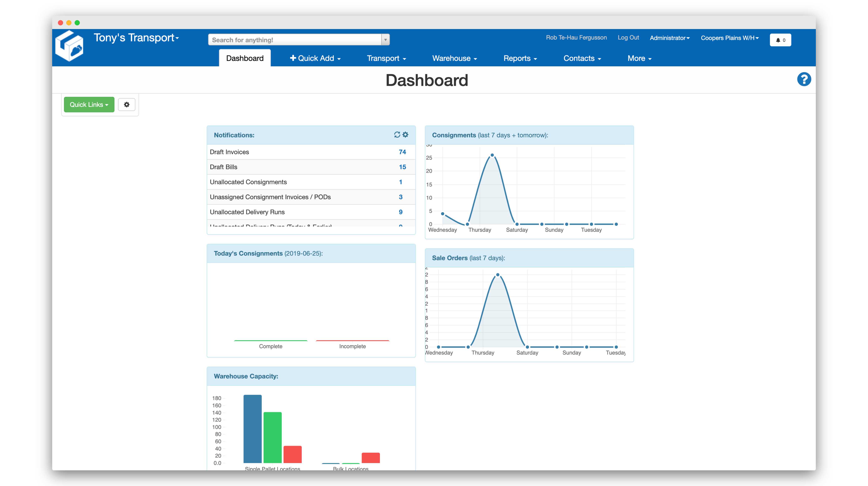
Task: Click the blue Single Pallet Locations bar
Action: point(252,428)
